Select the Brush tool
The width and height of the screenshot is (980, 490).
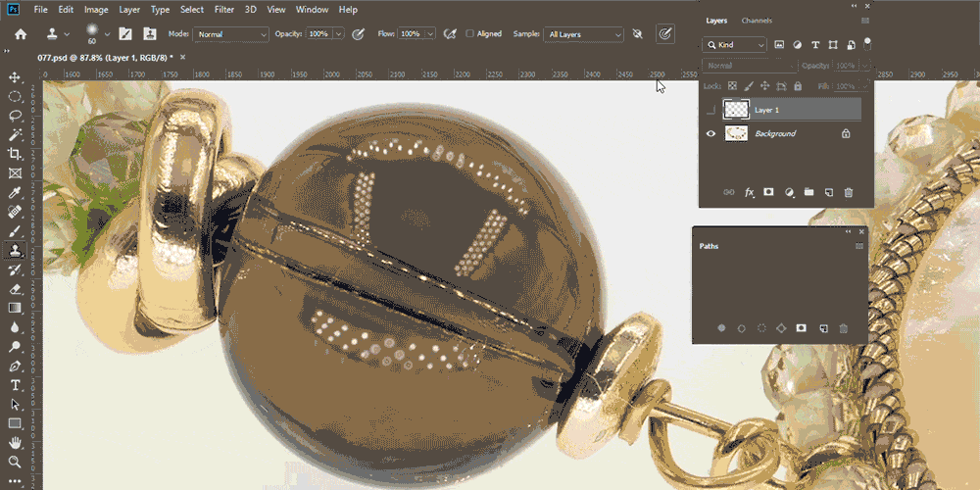(x=15, y=231)
